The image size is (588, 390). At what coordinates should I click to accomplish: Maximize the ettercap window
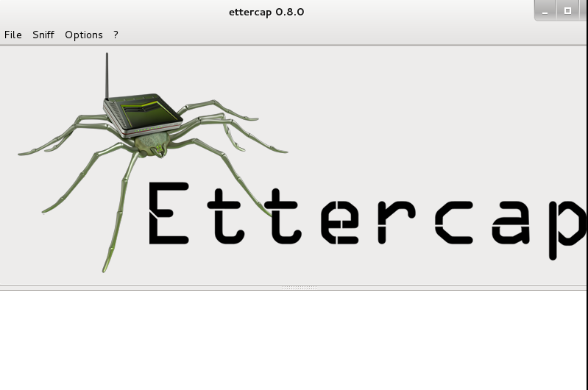click(x=567, y=10)
